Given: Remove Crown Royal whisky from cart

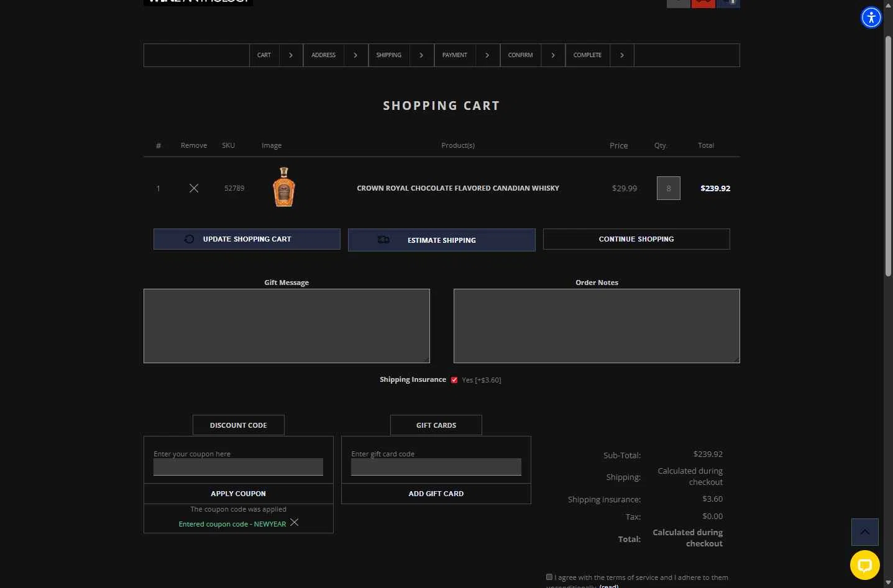Looking at the screenshot, I should [x=194, y=188].
